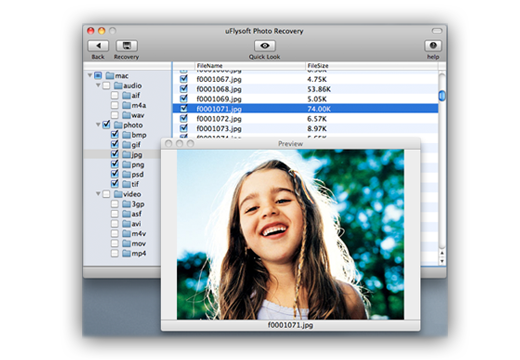Start recovery with the Recovery toolbar icon
The width and height of the screenshot is (520, 360).
(x=127, y=46)
